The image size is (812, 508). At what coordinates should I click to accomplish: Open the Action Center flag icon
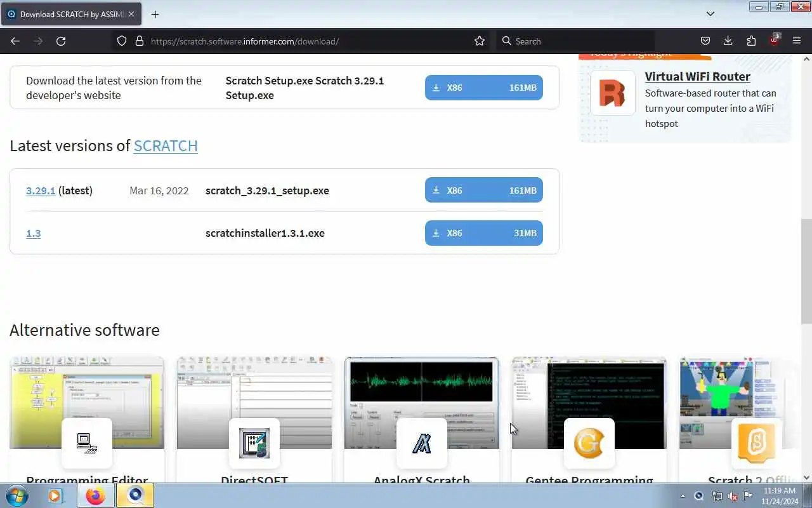tap(747, 496)
